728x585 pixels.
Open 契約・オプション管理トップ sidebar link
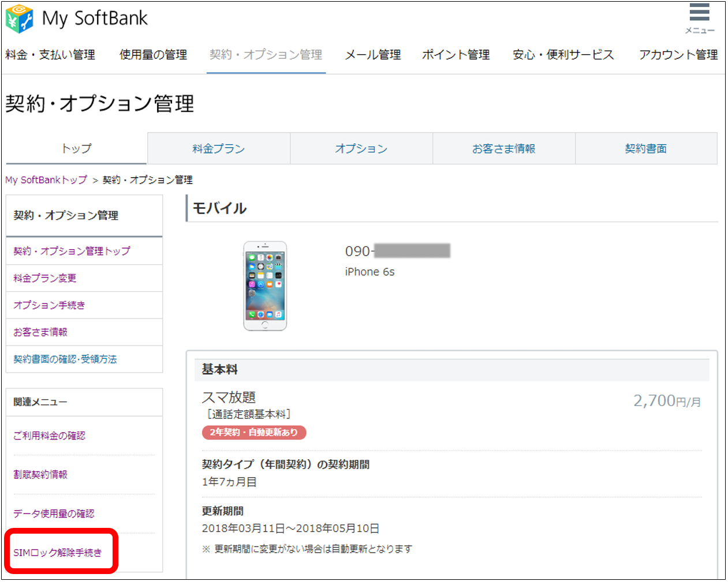pos(72,251)
